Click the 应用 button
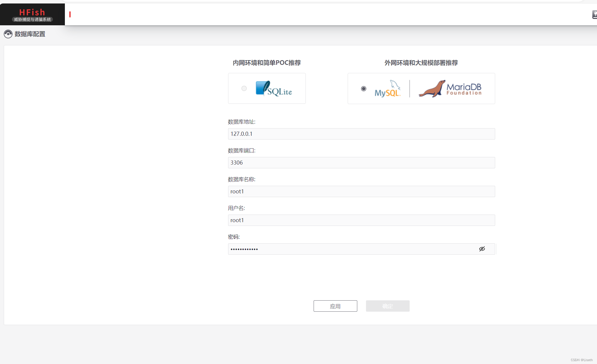 (335, 306)
